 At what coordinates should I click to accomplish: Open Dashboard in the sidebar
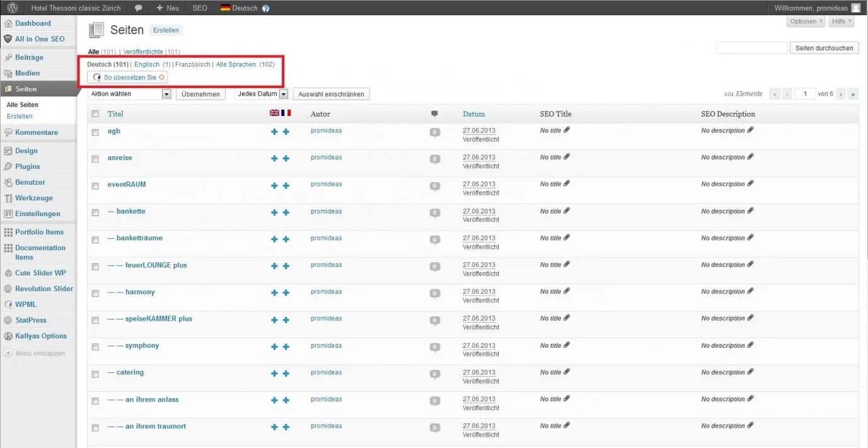tap(33, 23)
